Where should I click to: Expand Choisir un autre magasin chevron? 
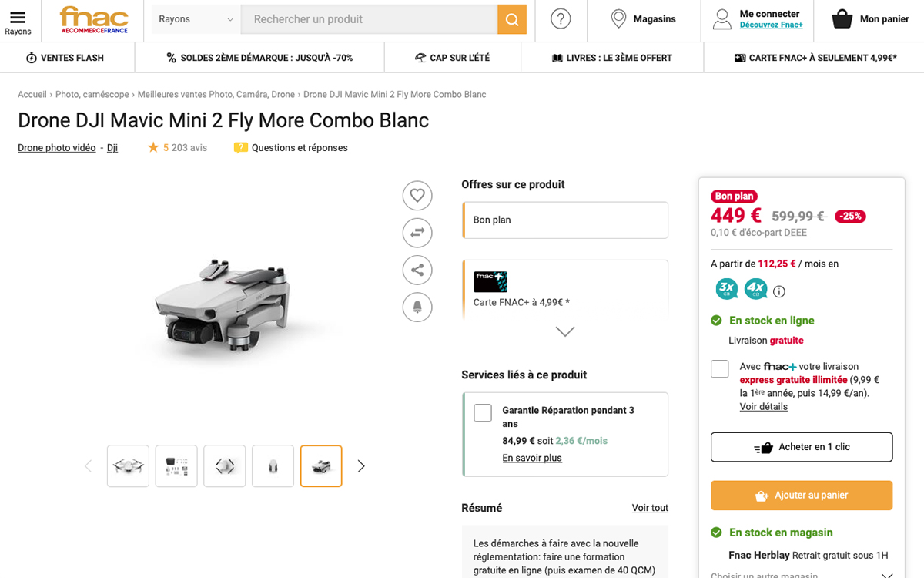tap(887, 575)
